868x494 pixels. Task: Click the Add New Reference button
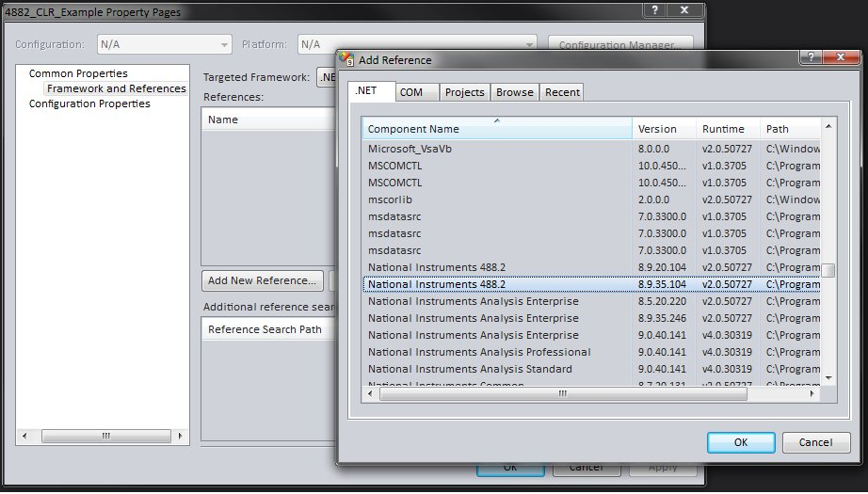tap(262, 280)
